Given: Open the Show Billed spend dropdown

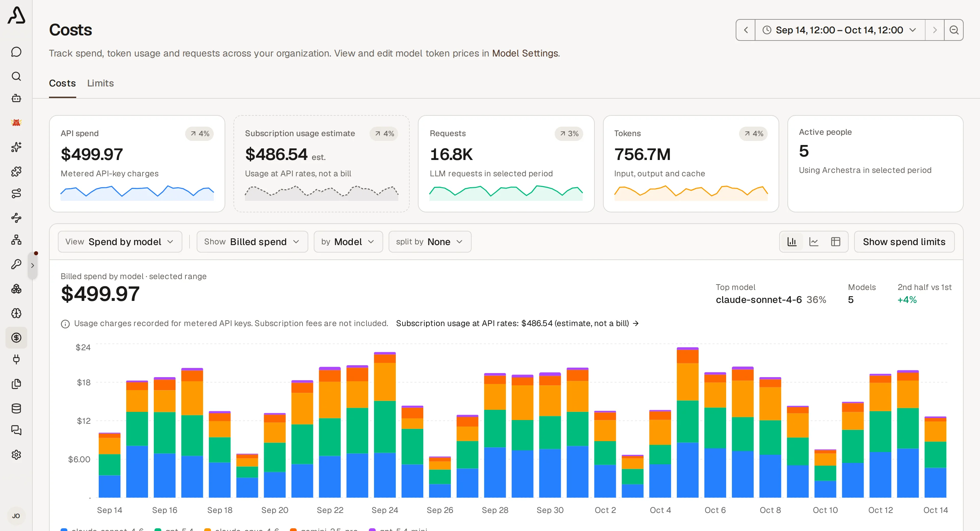Looking at the screenshot, I should click(x=252, y=242).
